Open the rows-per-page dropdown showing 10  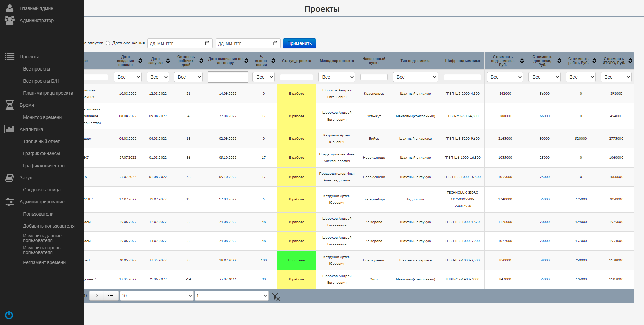tap(156, 296)
